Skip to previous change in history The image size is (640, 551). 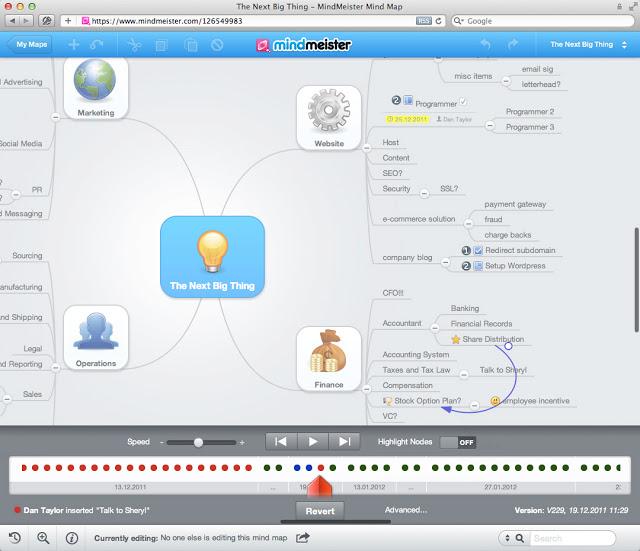(x=281, y=442)
